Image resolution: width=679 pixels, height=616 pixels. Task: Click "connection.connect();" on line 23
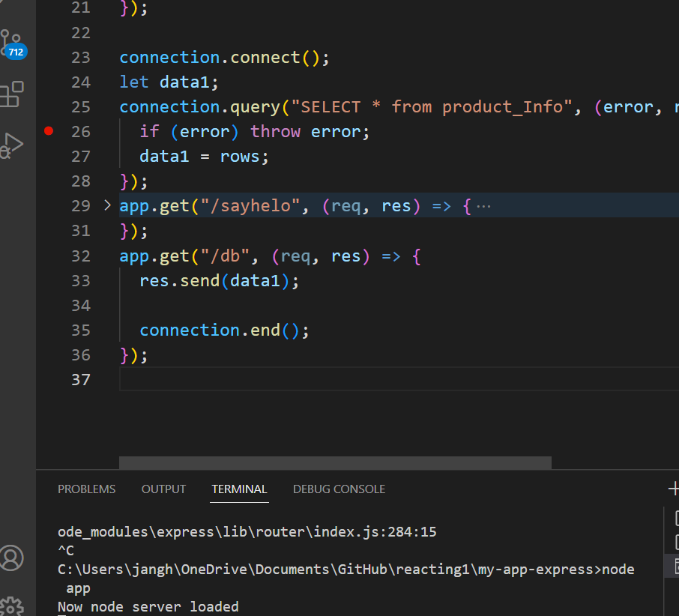[x=224, y=58]
